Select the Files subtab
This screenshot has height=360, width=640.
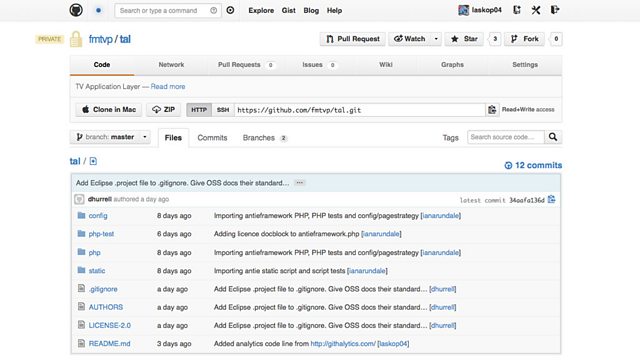click(173, 138)
